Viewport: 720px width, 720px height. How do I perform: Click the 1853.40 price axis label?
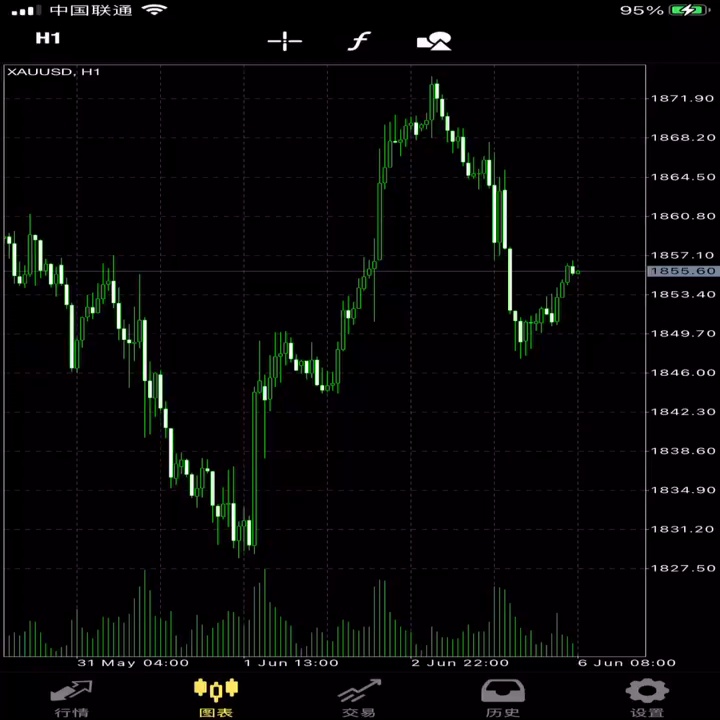(682, 294)
